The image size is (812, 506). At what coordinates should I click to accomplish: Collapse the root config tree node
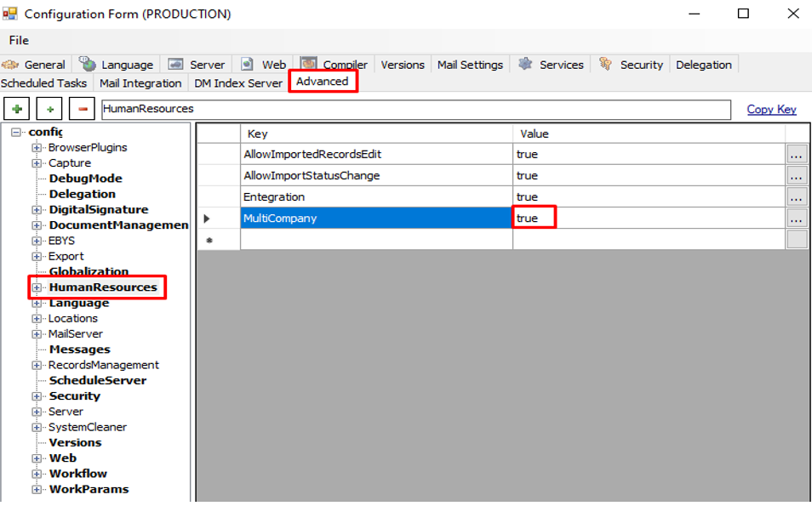tap(16, 132)
